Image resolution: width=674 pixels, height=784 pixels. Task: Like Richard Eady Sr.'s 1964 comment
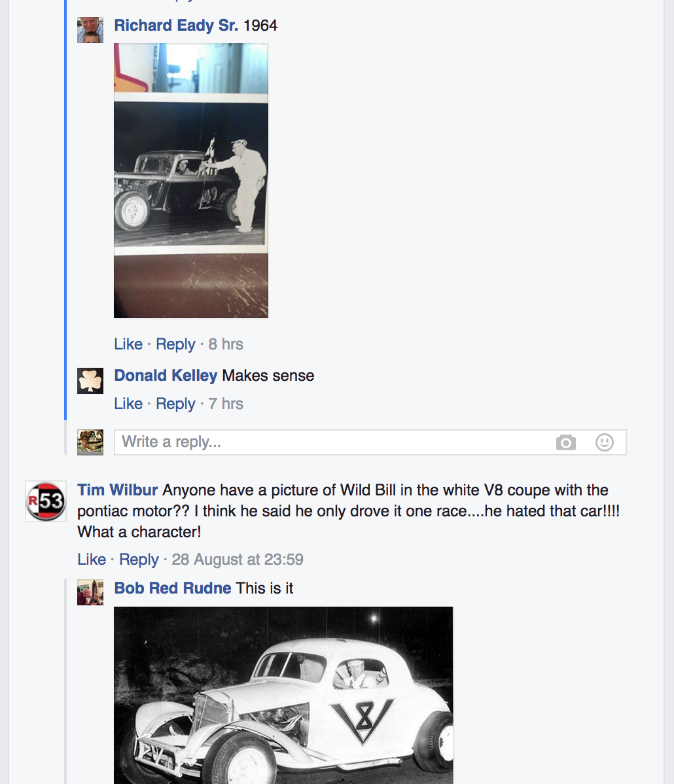[x=128, y=344]
